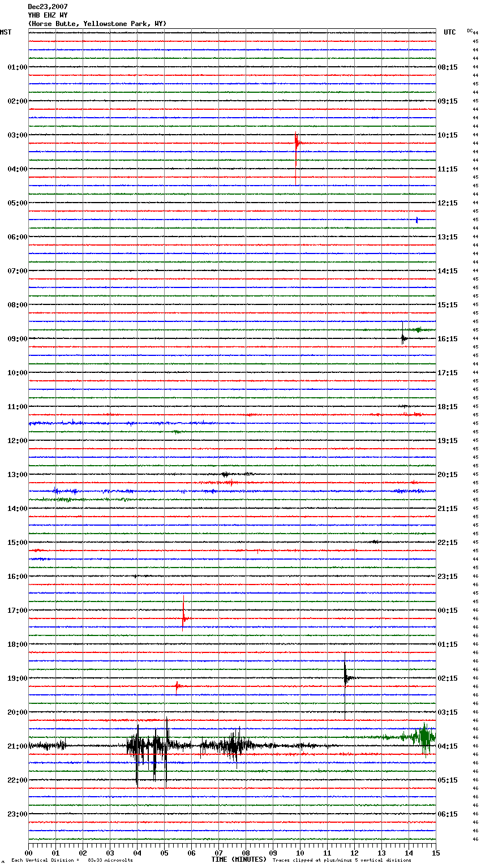Click the 16:15 UTC row label
The height and width of the screenshot is (868, 481).
(448, 339)
